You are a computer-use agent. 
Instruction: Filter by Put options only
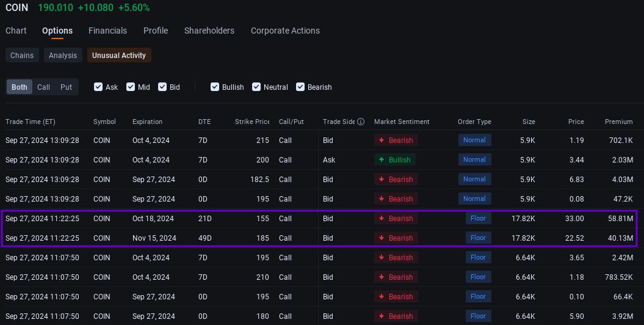pyautogui.click(x=66, y=87)
